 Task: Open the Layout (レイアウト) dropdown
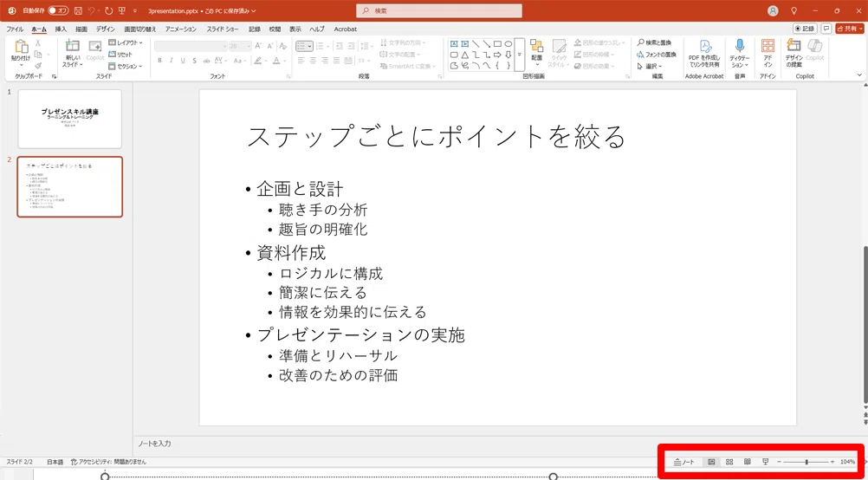[x=125, y=42]
